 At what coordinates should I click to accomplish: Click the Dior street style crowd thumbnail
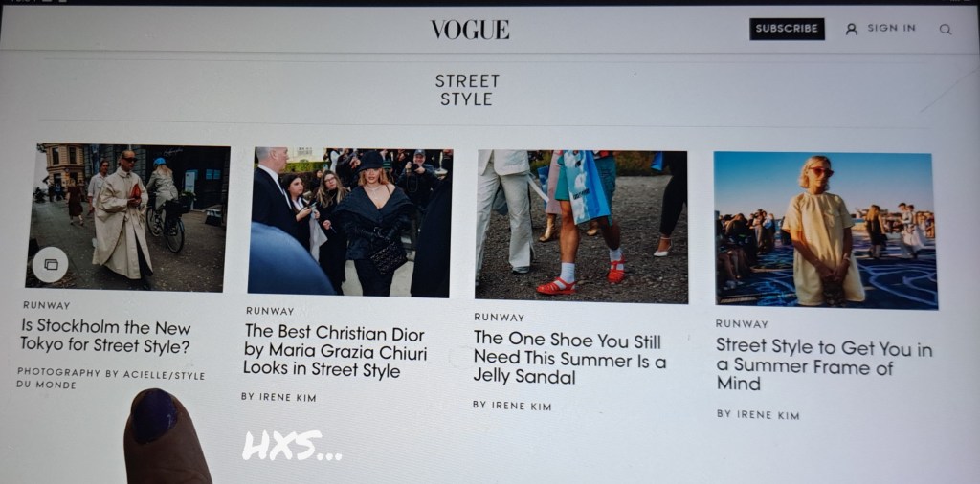tap(350, 222)
